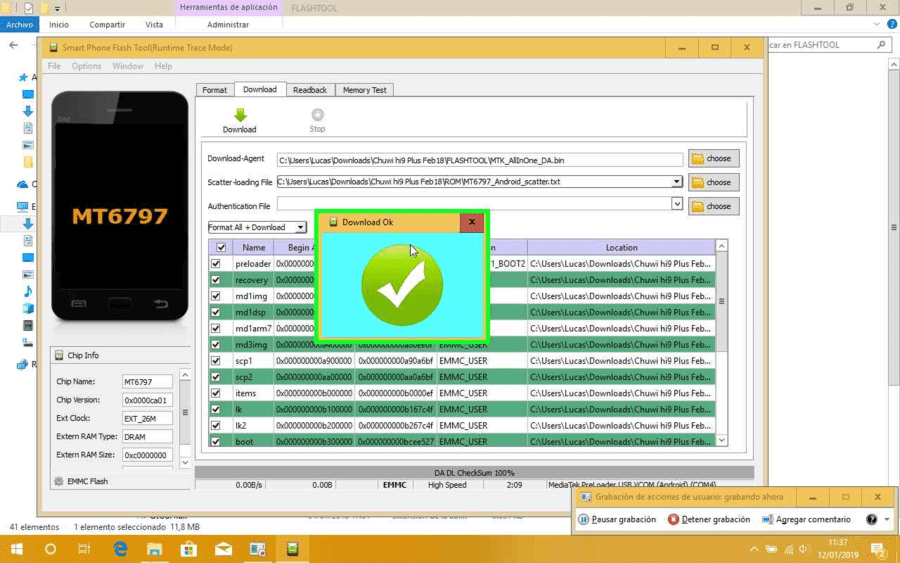This screenshot has width=900, height=563.
Task: Toggle the select-all checkbox in table header
Action: click(221, 247)
